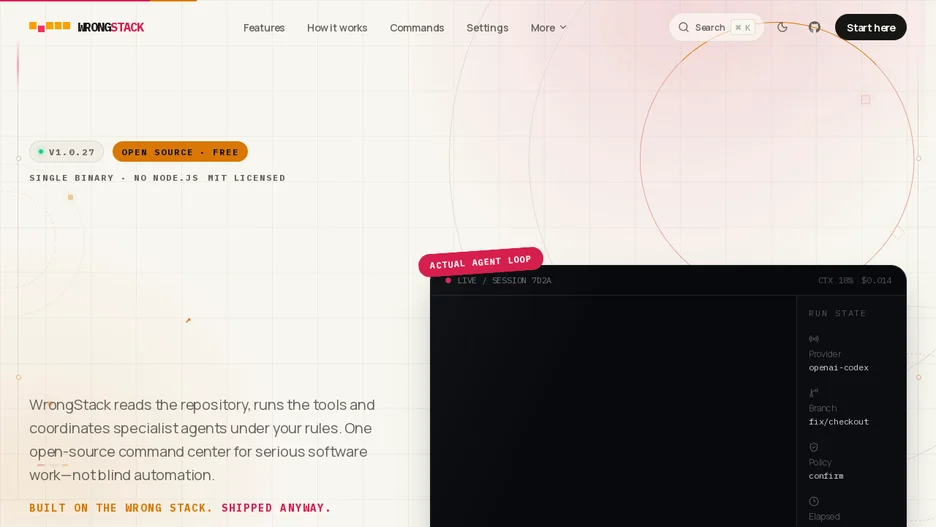Click the search magnifier icon
Viewport: 936px width, 527px height.
tap(683, 27)
